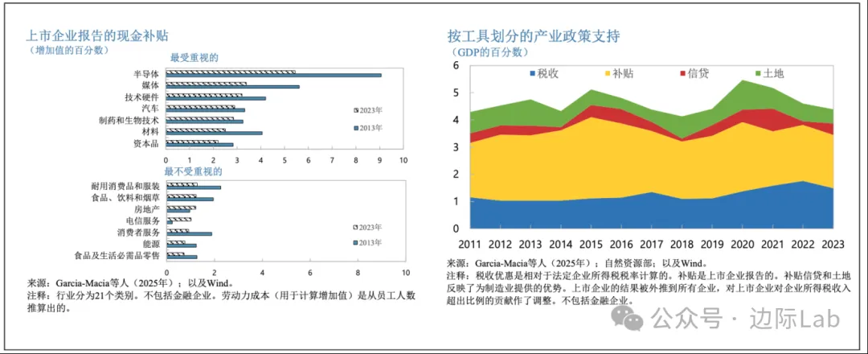Click the solid 2013年 bar for 媒体
This screenshot has height=354, width=868.
(233, 87)
